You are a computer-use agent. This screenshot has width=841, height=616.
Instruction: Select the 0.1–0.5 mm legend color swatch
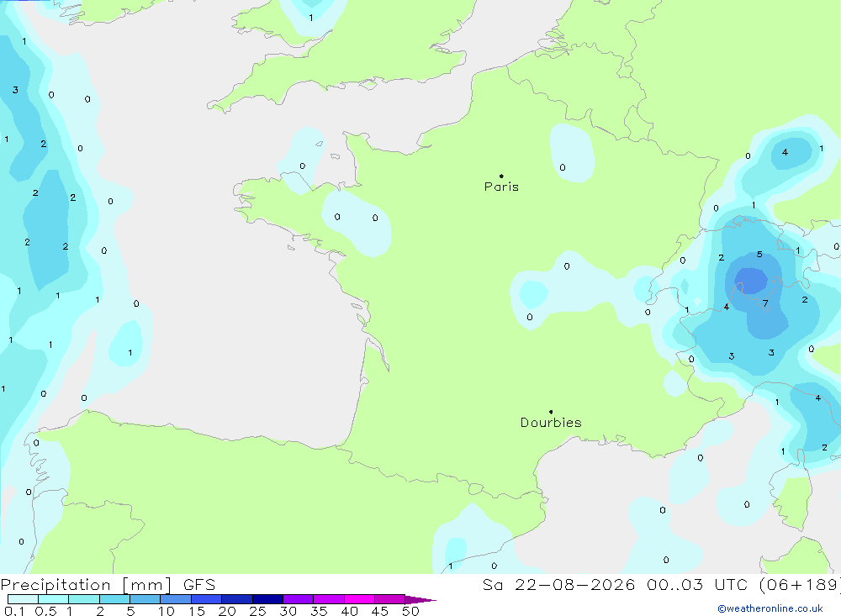23,599
